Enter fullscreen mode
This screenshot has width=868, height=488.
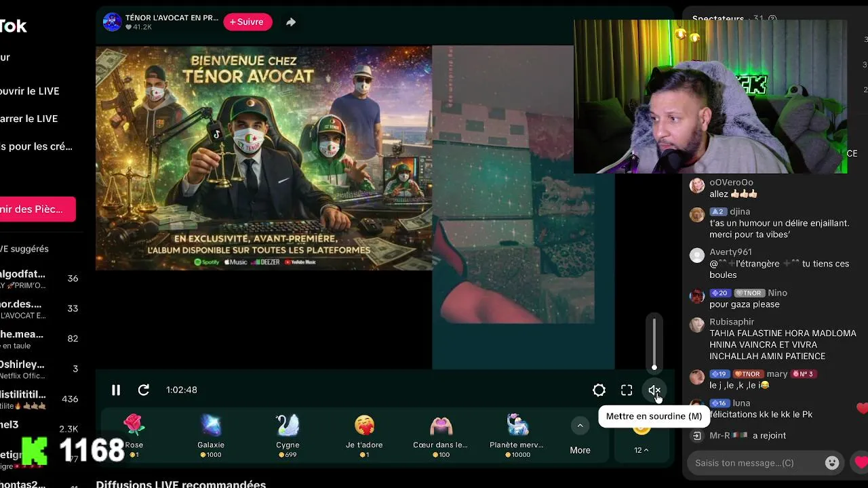pos(627,390)
